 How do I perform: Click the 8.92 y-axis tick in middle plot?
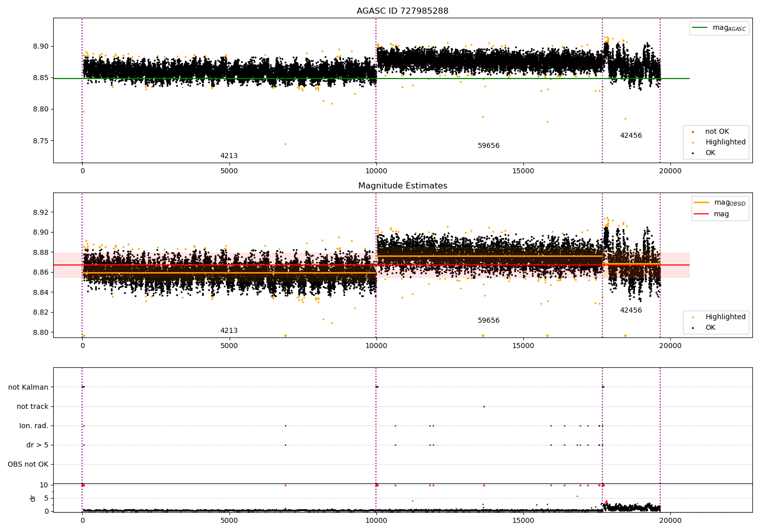pyautogui.click(x=41, y=212)
